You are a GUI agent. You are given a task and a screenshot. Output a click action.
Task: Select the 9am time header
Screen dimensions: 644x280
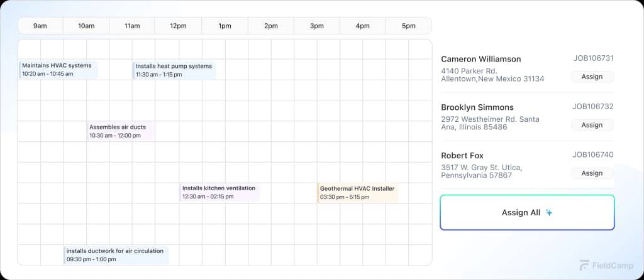(40, 26)
